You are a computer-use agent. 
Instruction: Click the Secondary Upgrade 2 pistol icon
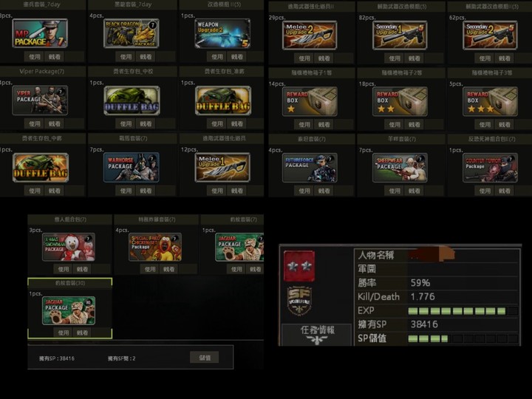point(491,35)
